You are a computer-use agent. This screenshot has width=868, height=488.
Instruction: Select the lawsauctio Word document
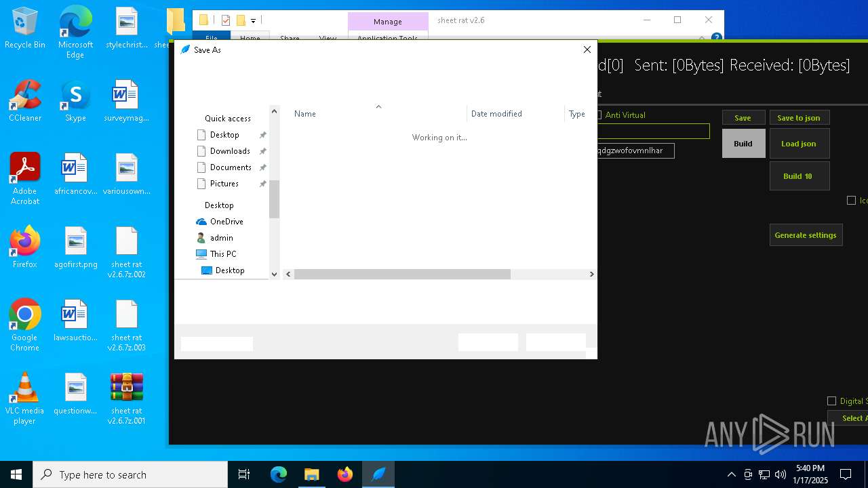point(75,321)
